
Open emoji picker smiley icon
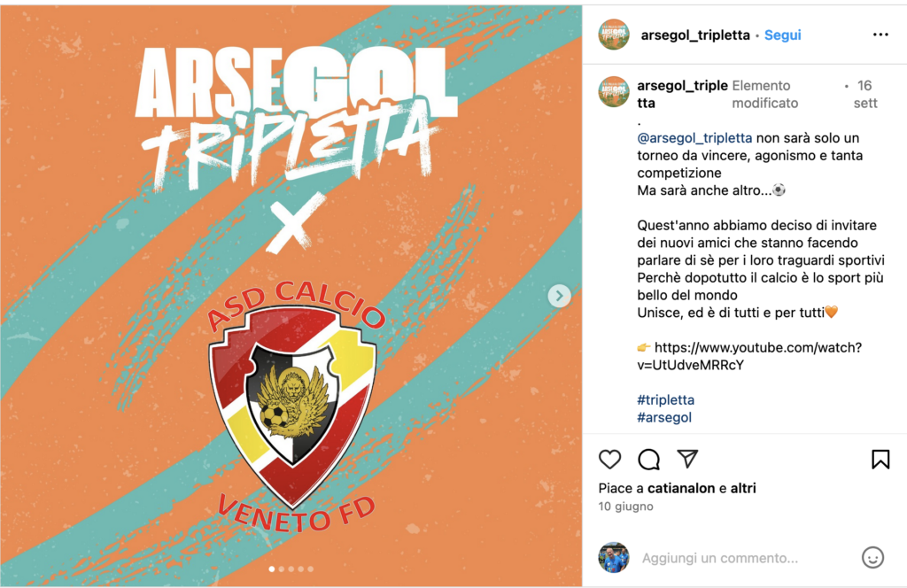tap(872, 557)
